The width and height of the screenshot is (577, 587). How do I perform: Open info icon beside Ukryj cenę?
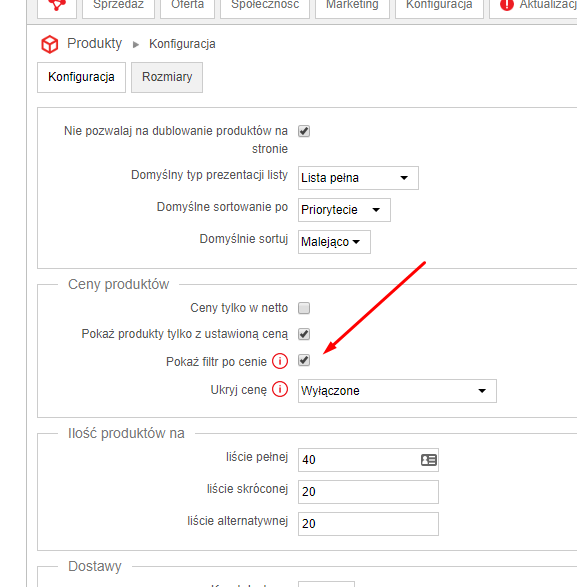pos(280,389)
